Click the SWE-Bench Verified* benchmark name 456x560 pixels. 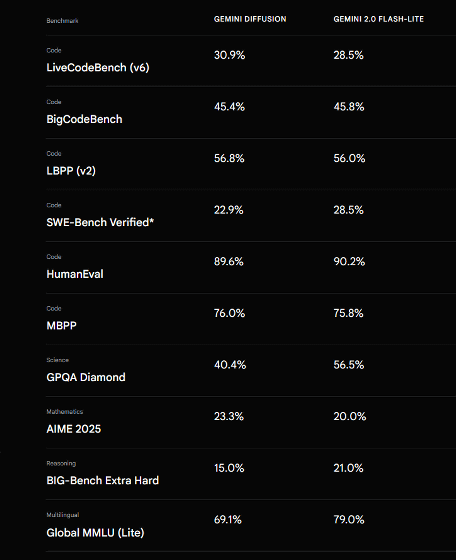pos(100,222)
